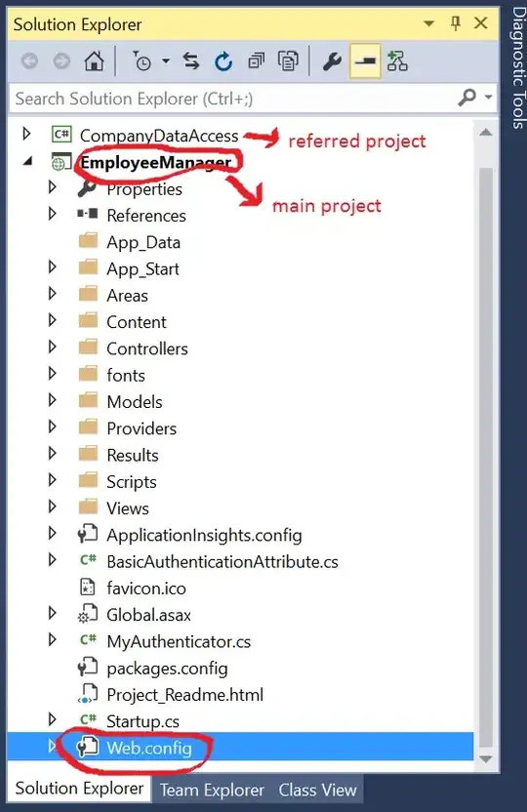Click Sync with Active Document arrows icon

tap(191, 61)
